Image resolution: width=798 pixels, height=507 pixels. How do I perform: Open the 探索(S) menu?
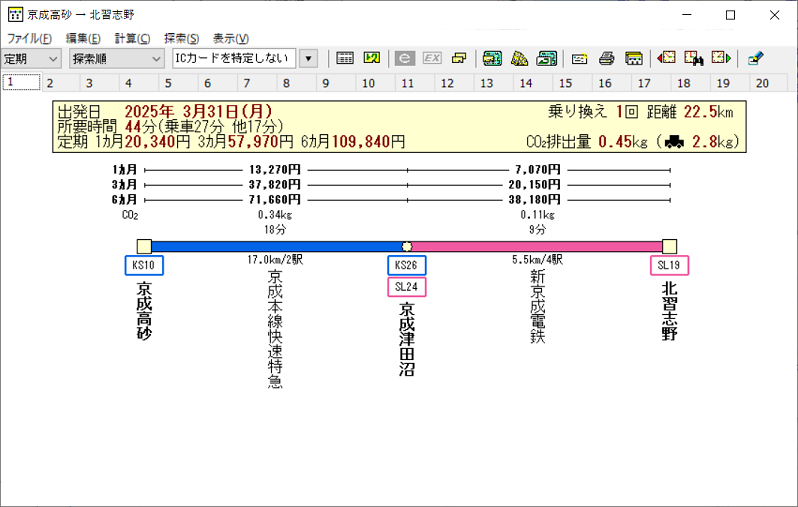coord(182,38)
